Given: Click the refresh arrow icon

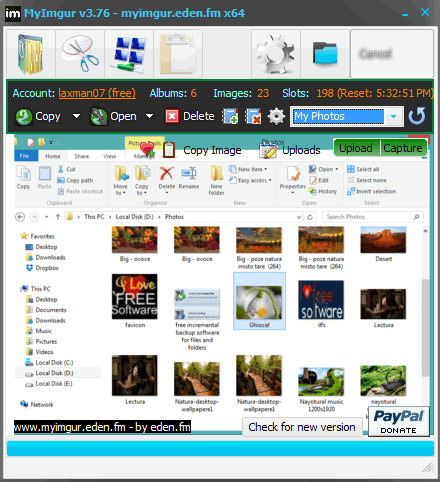Looking at the screenshot, I should point(417,116).
